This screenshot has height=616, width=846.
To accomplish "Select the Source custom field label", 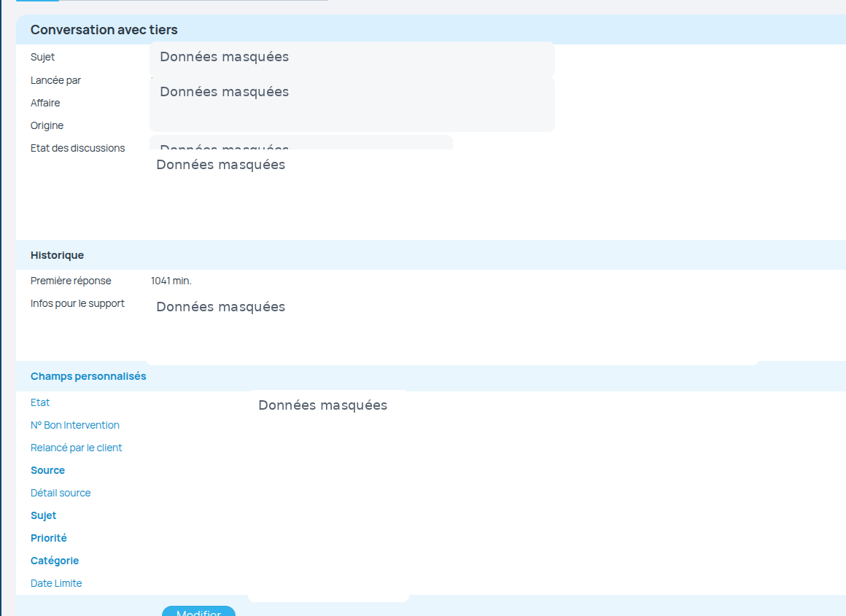I will coord(47,470).
